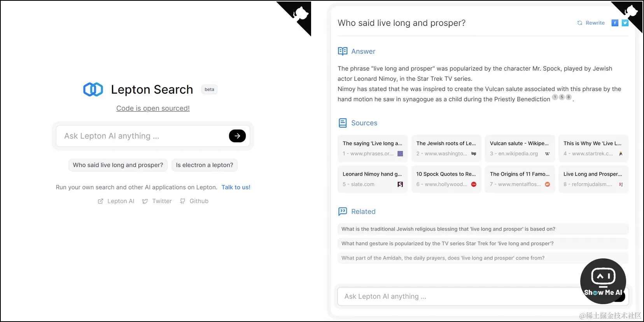Image resolution: width=644 pixels, height=322 pixels.
Task: Open source 'Leonard Nimoy hand g...'
Action: click(x=373, y=179)
